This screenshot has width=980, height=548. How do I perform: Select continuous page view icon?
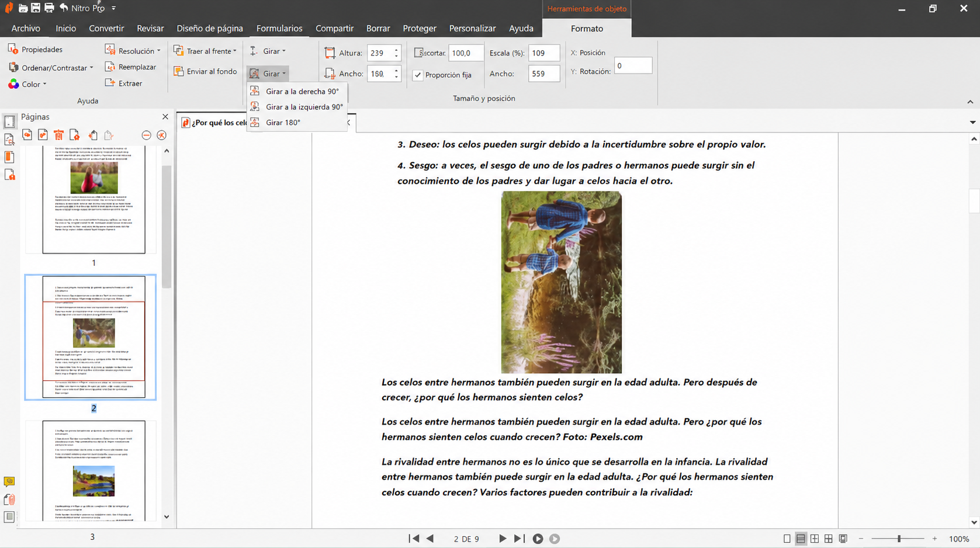tap(801, 539)
